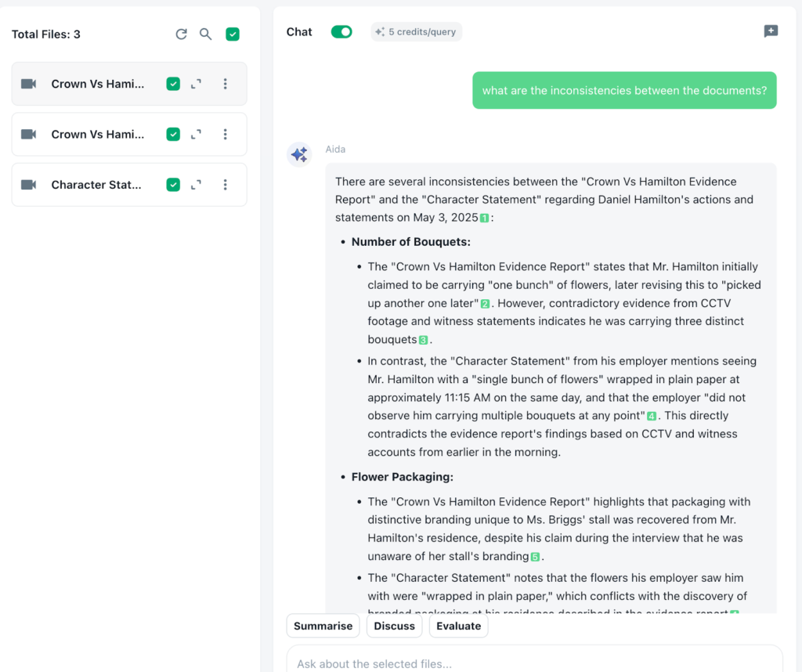Expand the first Crown Vs Hamilton file
This screenshot has height=672, width=802.
coord(197,84)
